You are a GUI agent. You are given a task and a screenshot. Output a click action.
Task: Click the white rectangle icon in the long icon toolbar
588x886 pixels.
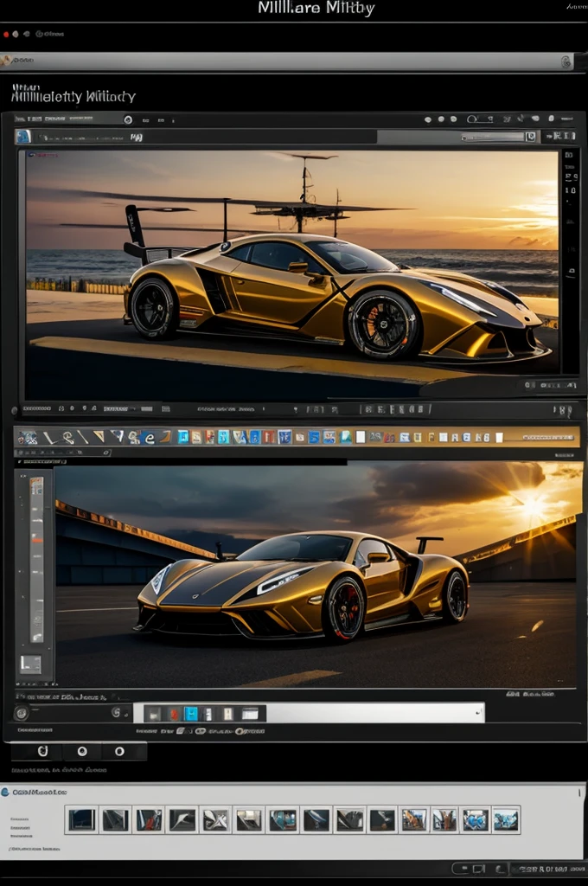pyautogui.click(x=361, y=437)
